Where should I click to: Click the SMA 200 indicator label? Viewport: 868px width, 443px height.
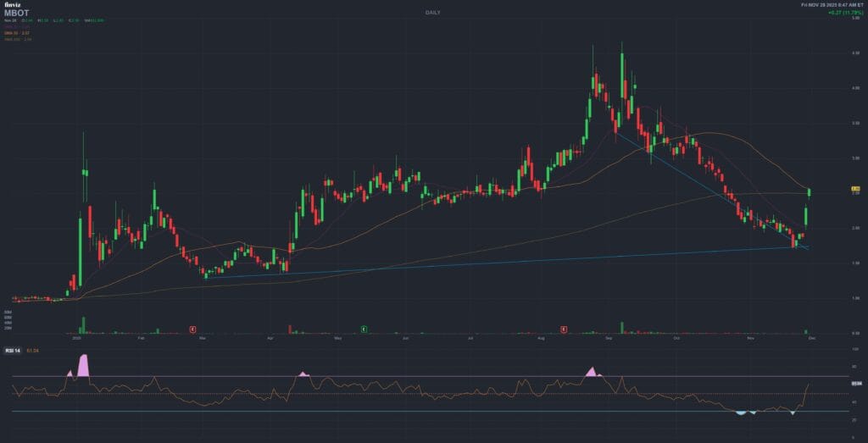point(17,38)
